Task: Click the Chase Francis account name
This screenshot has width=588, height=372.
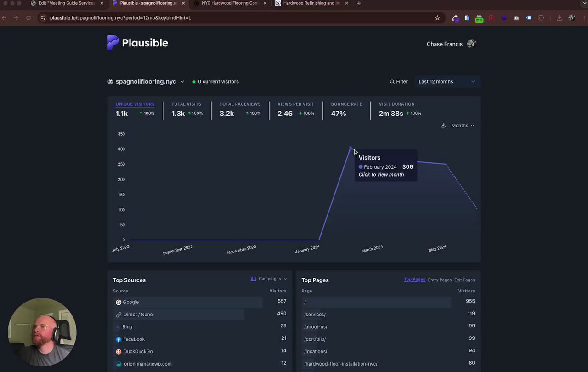Action: 444,44
